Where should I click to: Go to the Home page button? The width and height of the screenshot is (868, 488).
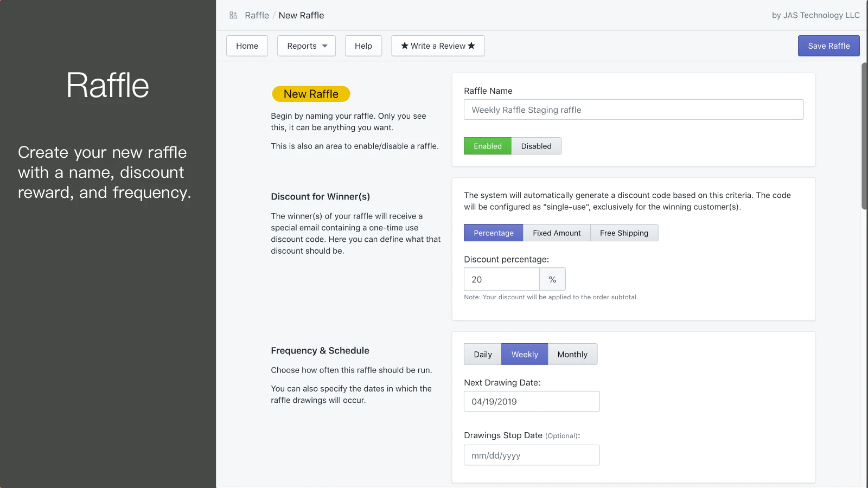[247, 46]
